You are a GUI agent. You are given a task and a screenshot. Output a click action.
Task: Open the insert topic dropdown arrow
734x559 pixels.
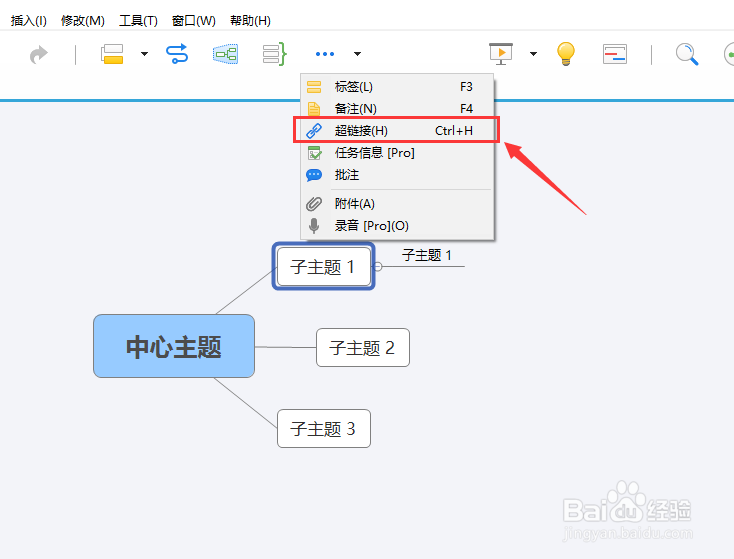pyautogui.click(x=145, y=54)
